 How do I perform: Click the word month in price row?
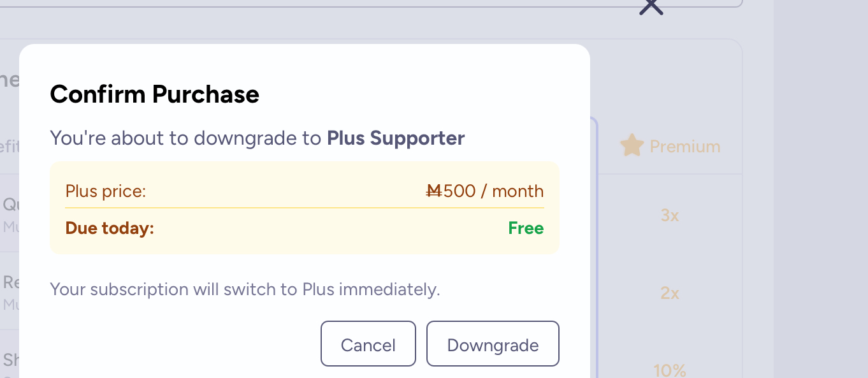point(517,191)
